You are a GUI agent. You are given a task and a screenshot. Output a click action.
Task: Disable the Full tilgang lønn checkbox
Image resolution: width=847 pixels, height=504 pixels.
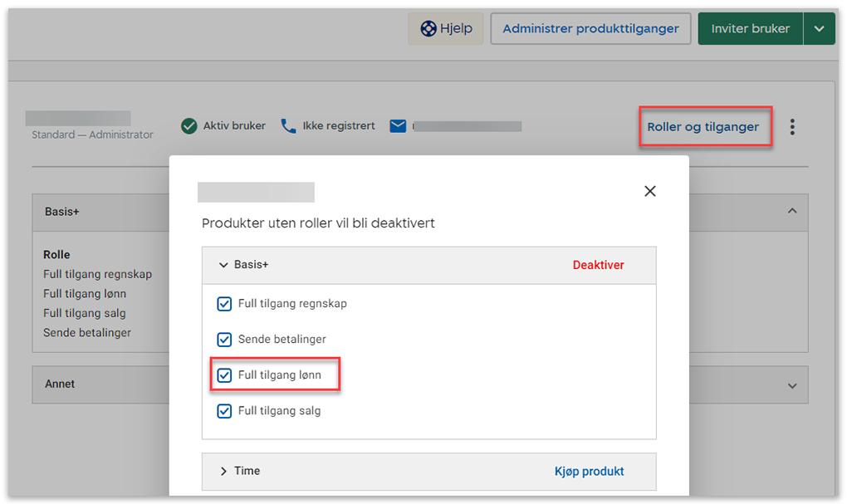[x=224, y=375]
